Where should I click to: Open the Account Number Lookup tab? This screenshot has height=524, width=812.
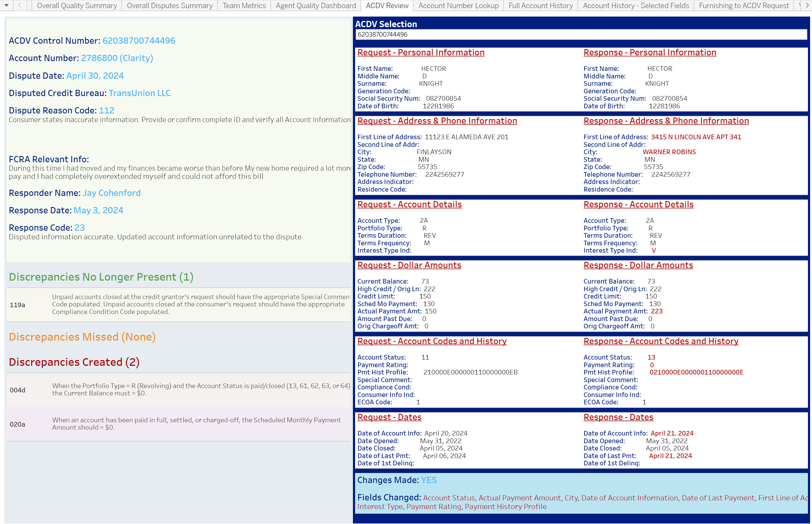point(459,6)
